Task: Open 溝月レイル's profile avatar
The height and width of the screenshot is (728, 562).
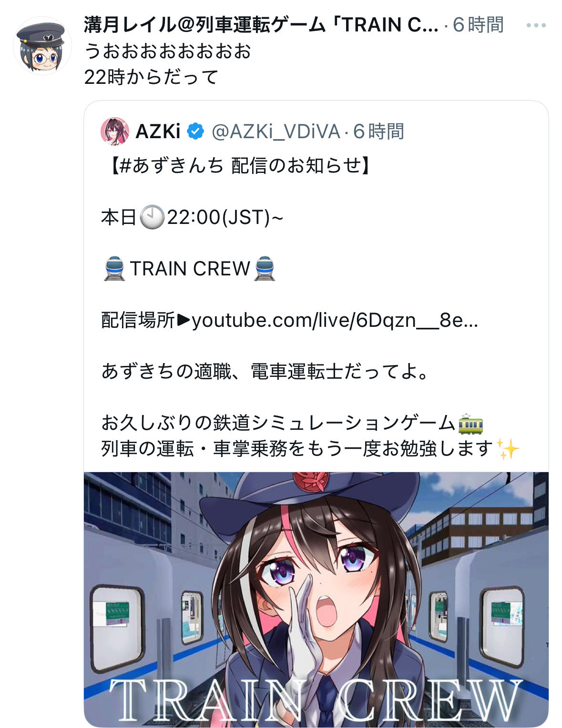Action: (x=42, y=46)
